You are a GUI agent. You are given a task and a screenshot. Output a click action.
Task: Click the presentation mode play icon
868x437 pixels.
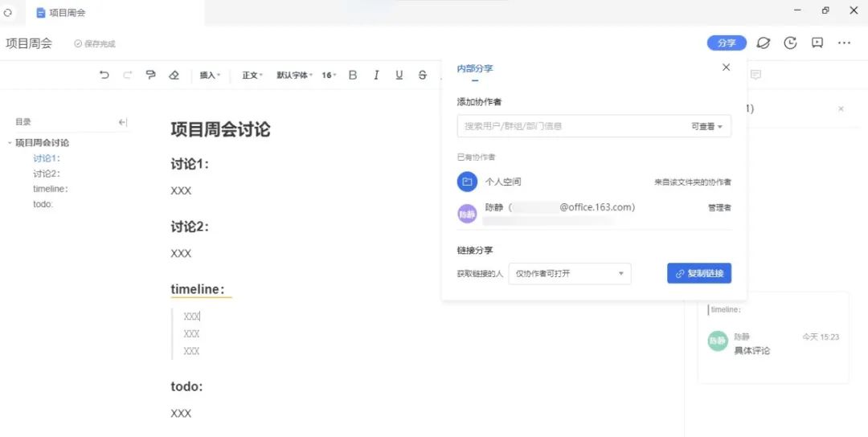coord(817,43)
